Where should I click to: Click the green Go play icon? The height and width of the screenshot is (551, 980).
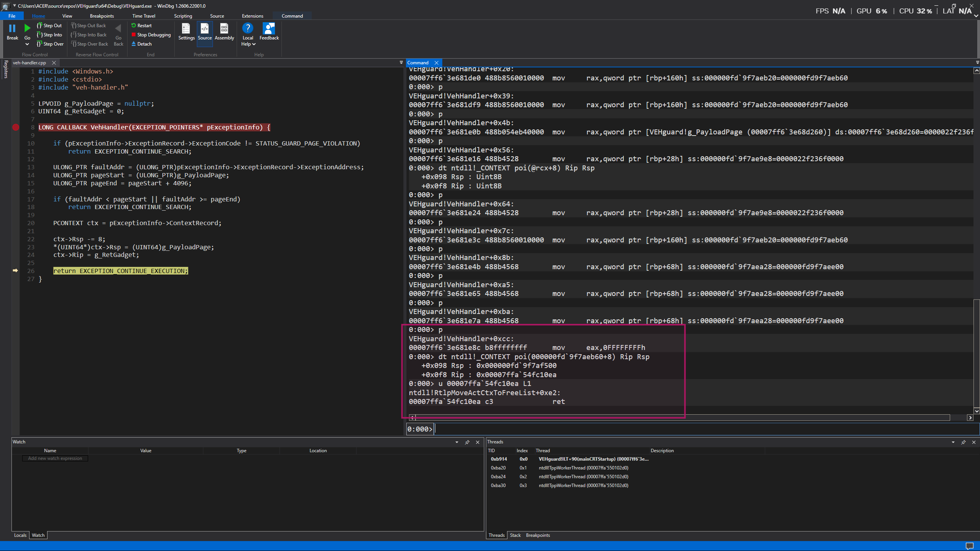click(27, 28)
